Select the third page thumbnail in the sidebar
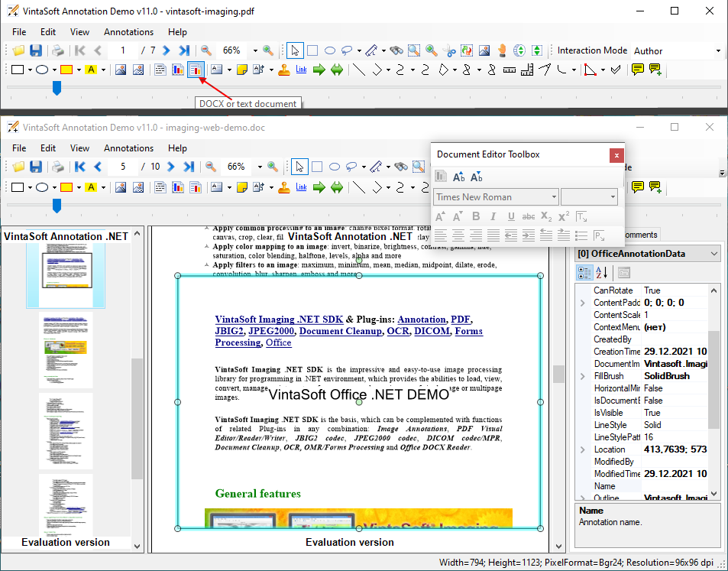 coord(66,430)
